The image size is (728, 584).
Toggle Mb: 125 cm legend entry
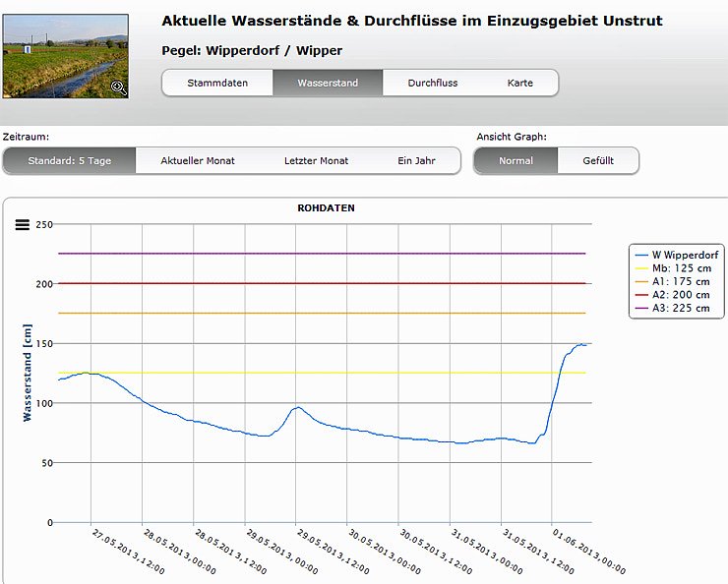(x=680, y=268)
